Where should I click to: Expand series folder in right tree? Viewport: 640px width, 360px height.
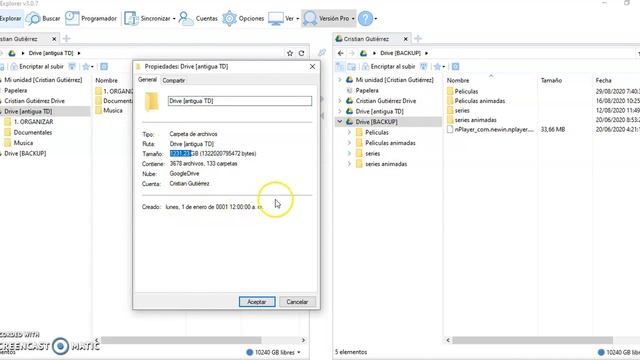tap(349, 153)
